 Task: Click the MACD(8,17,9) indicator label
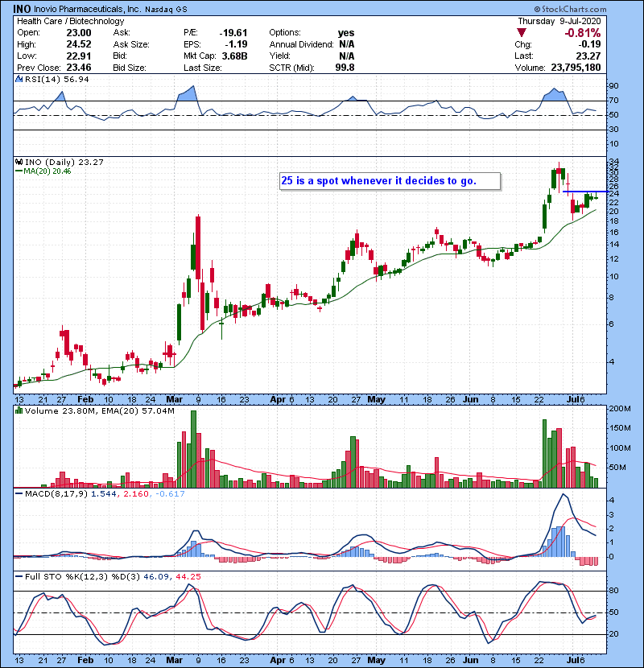pos(56,494)
